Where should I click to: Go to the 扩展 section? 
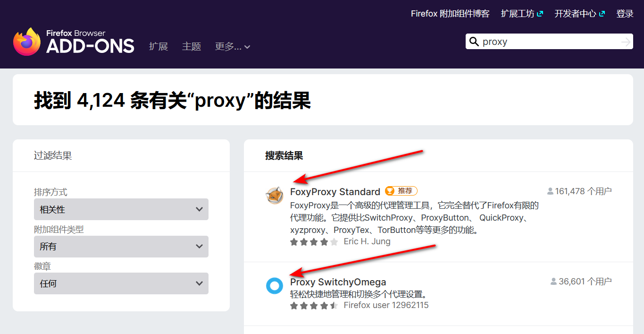tap(159, 46)
